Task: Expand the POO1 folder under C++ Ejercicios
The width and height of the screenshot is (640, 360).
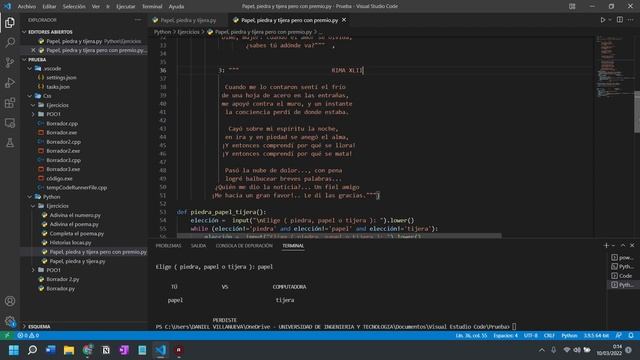Action: [33, 114]
